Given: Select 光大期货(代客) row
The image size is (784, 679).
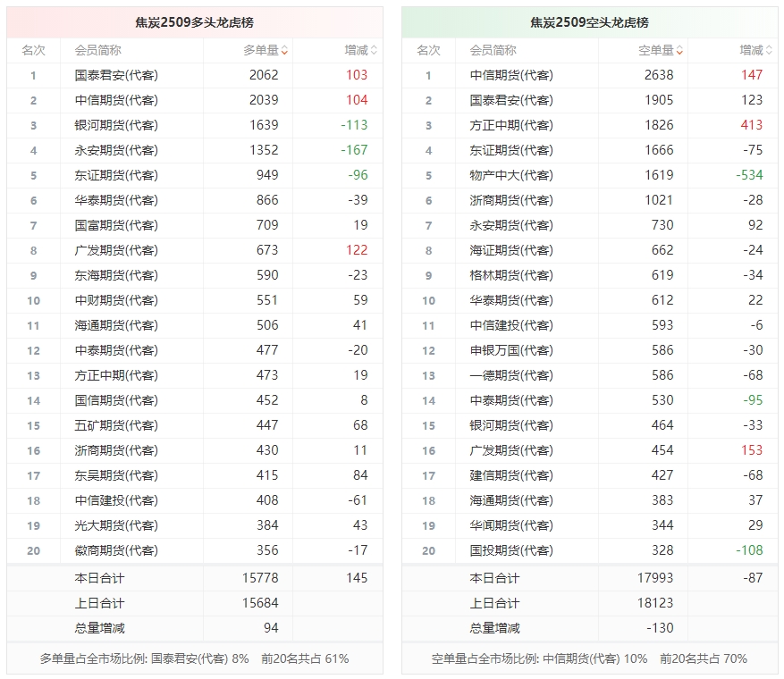Looking at the screenshot, I should (x=195, y=525).
